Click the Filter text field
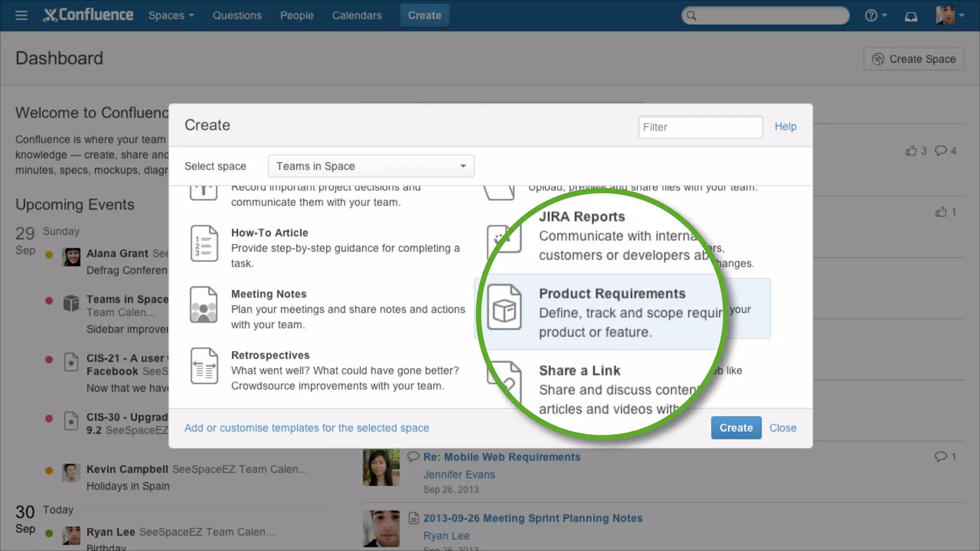The image size is (980, 551). (x=700, y=127)
